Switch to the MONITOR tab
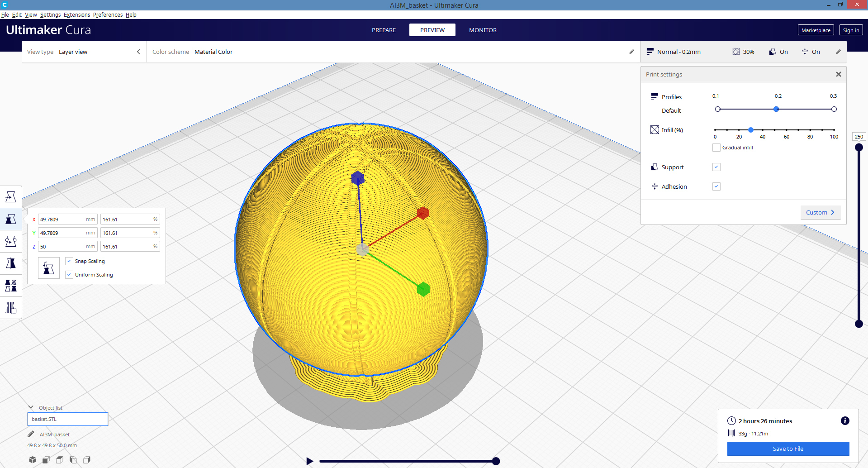 click(x=483, y=30)
